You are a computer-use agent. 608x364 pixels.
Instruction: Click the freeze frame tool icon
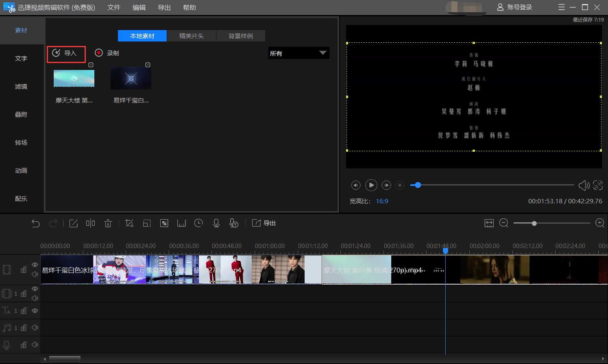pyautogui.click(x=181, y=223)
